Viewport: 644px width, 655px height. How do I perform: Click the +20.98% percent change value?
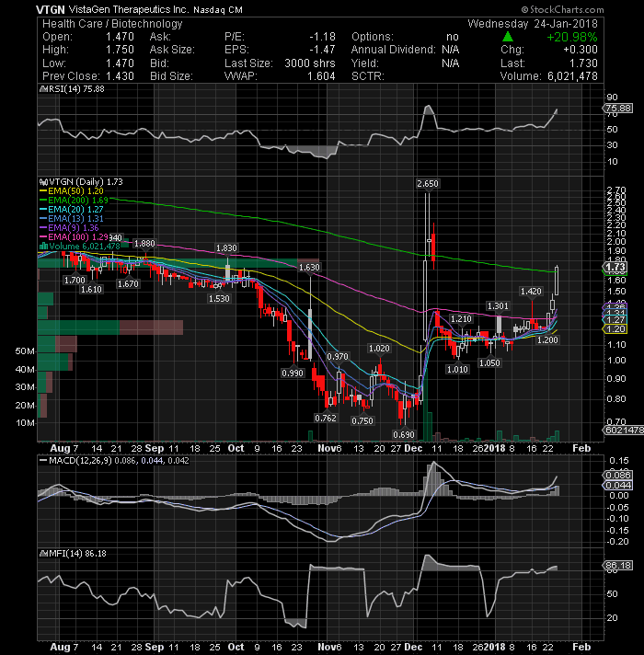pos(572,37)
